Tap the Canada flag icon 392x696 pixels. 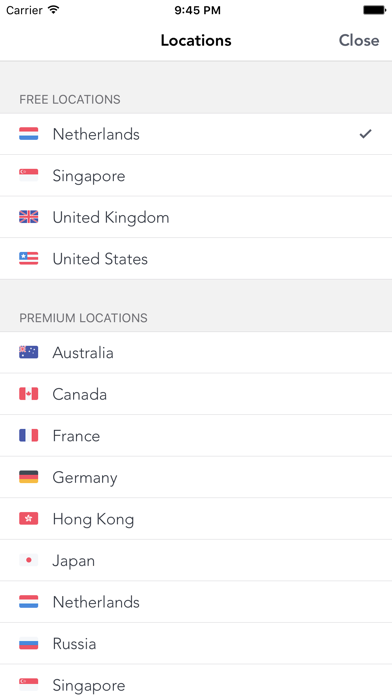point(28,394)
